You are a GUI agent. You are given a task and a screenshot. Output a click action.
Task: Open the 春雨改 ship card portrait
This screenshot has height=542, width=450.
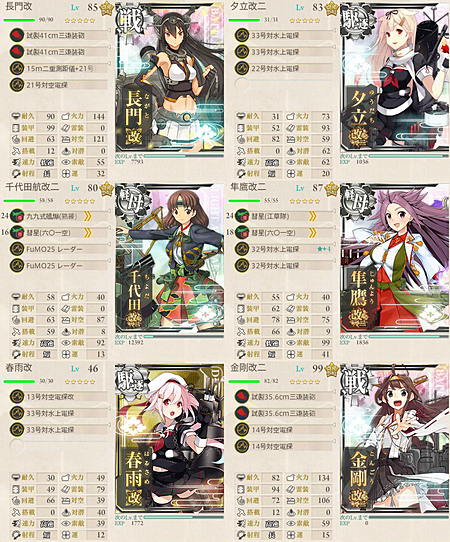(x=169, y=439)
